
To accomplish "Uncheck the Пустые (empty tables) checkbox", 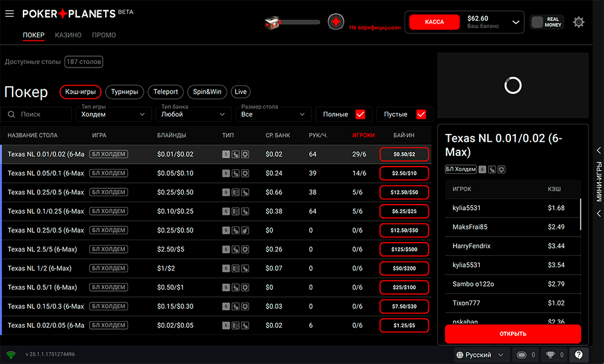I will coord(421,114).
